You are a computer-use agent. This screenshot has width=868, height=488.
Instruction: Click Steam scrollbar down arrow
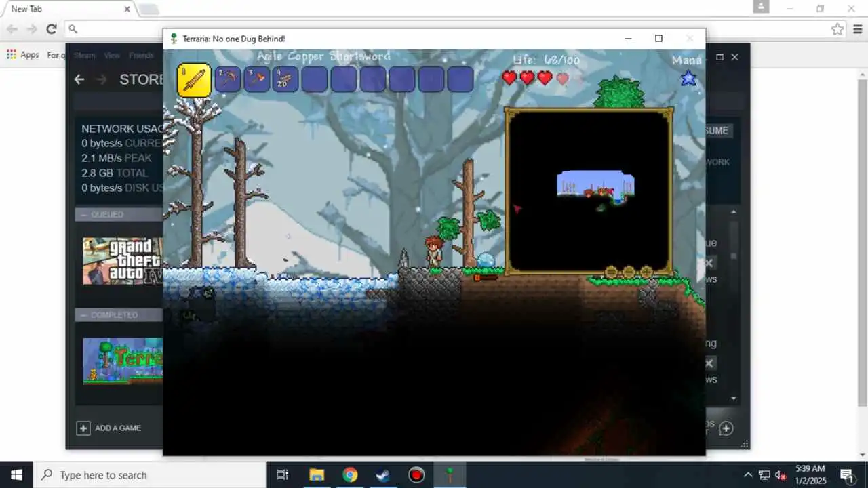pyautogui.click(x=733, y=399)
